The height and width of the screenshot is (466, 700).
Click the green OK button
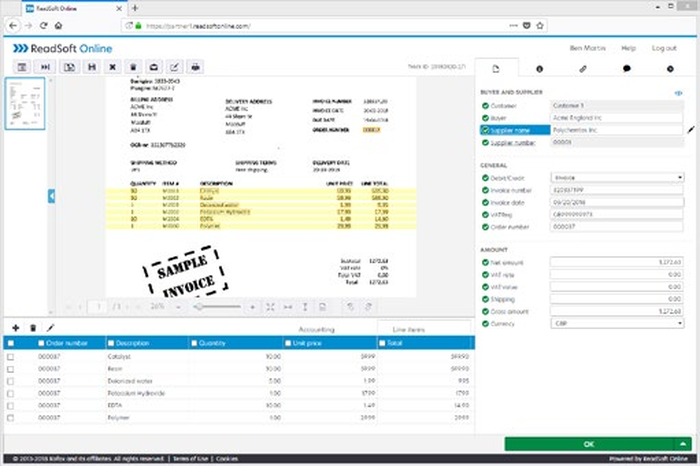coord(589,444)
